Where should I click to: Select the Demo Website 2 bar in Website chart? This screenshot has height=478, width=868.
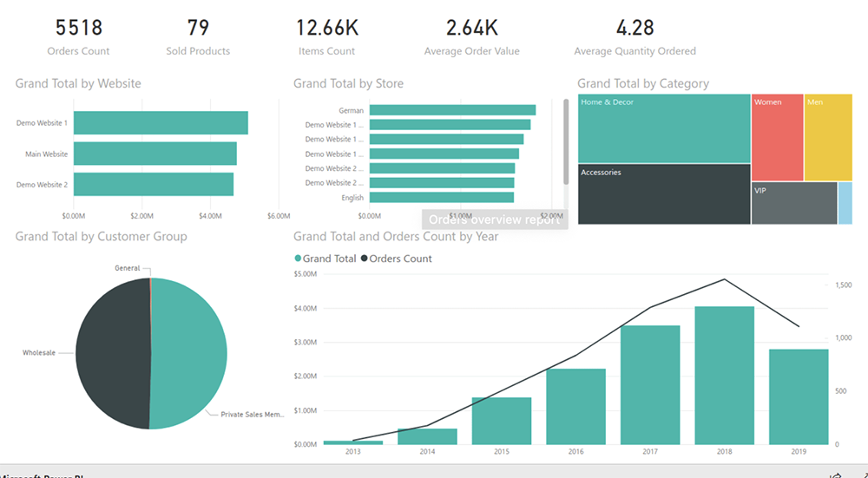(154, 184)
